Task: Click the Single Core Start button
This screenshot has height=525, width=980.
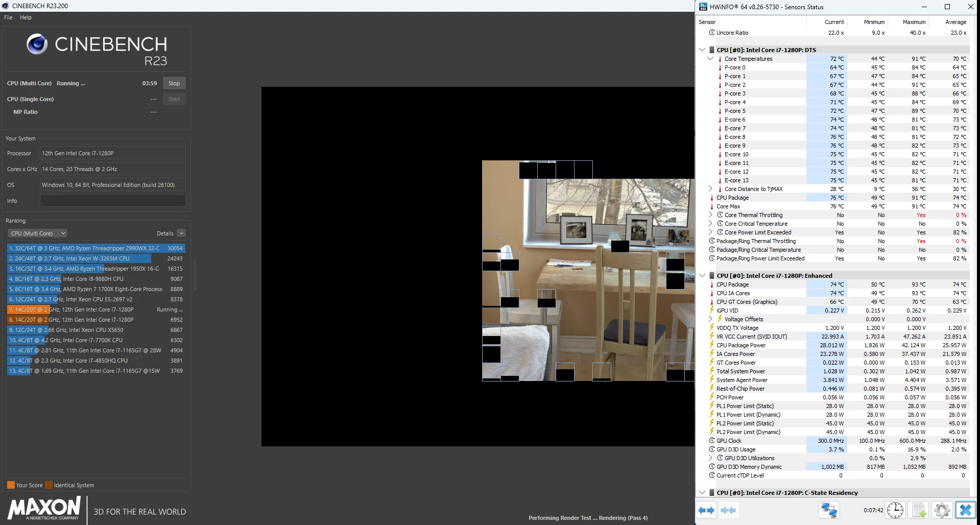Action: pos(174,99)
